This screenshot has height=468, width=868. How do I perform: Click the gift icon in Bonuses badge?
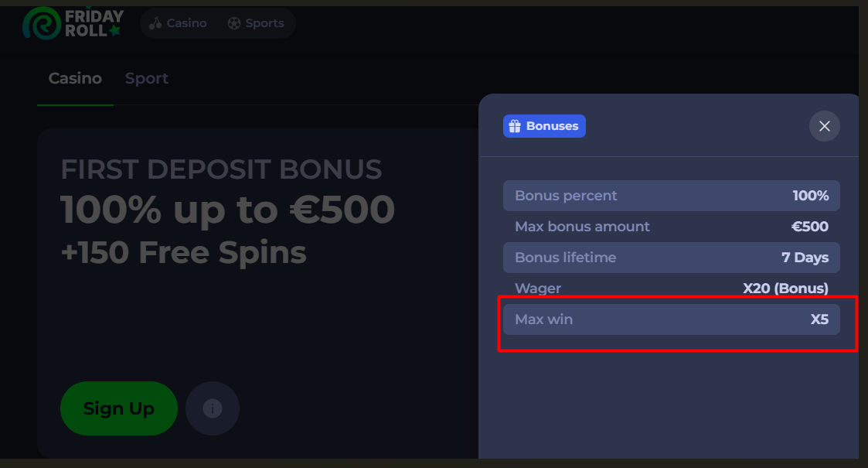pyautogui.click(x=515, y=126)
